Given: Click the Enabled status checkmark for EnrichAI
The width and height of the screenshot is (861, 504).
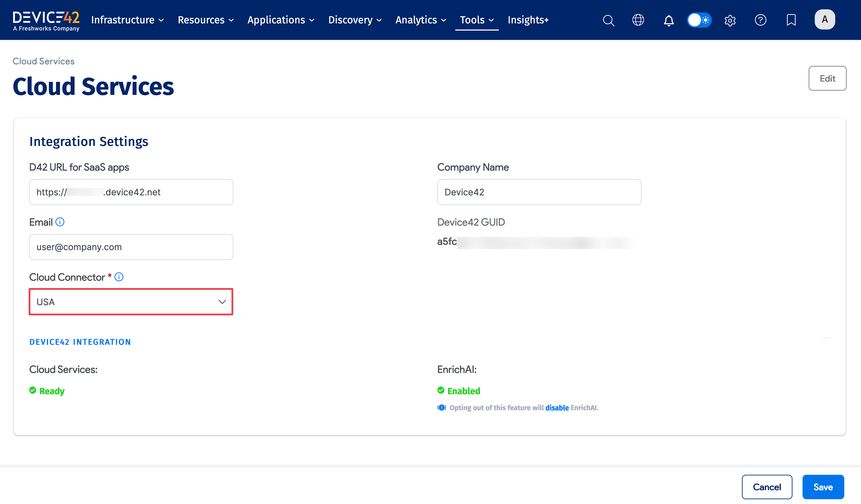Looking at the screenshot, I should [441, 390].
